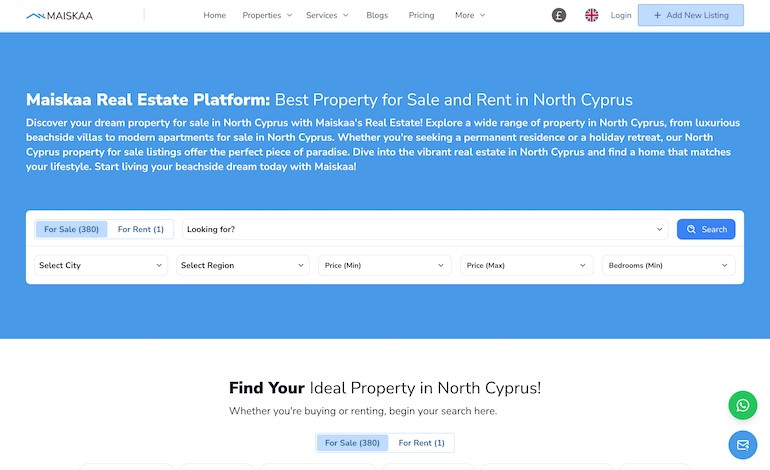770x470 pixels.
Task: Open the pound currency selector icon
Action: pos(559,15)
